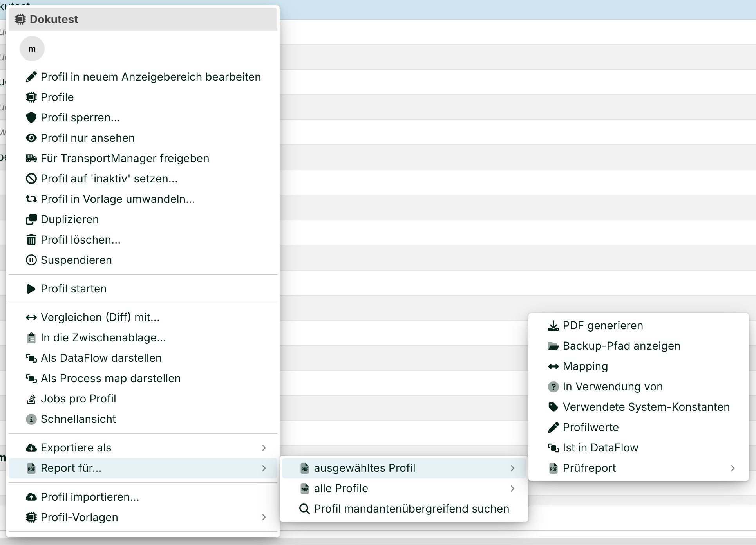
Task: Open 'Profil-Vorlagen' entry text
Action: click(80, 517)
